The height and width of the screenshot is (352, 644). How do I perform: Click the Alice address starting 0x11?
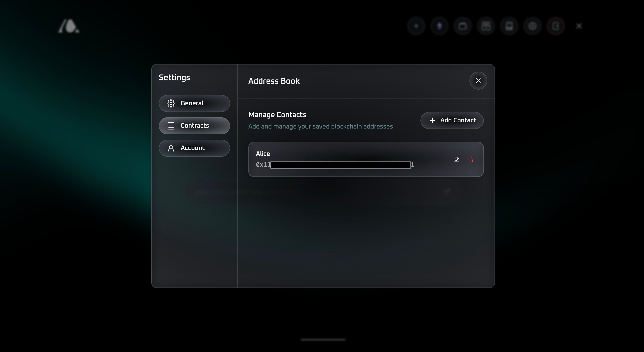tap(335, 165)
